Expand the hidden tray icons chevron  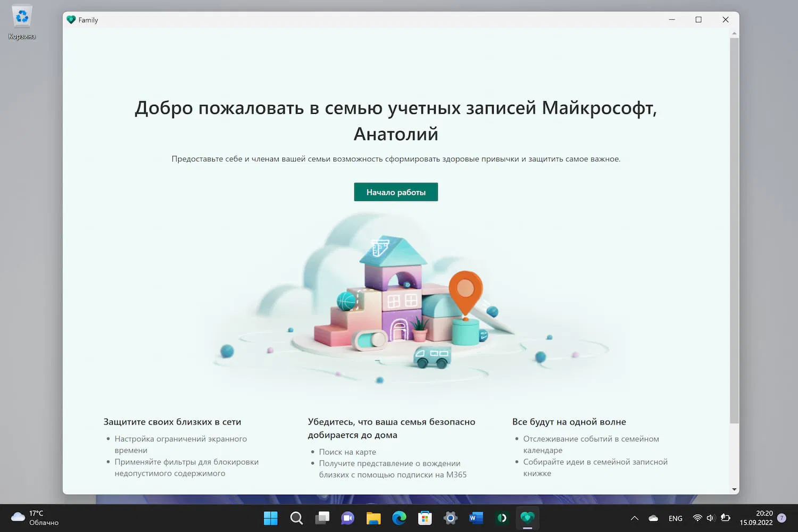pyautogui.click(x=635, y=518)
